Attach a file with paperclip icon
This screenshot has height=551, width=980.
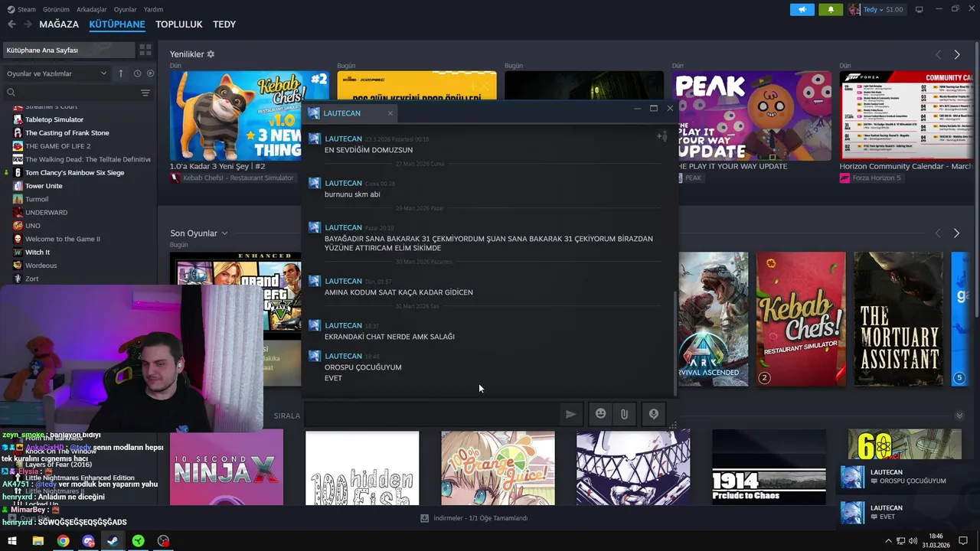click(625, 414)
